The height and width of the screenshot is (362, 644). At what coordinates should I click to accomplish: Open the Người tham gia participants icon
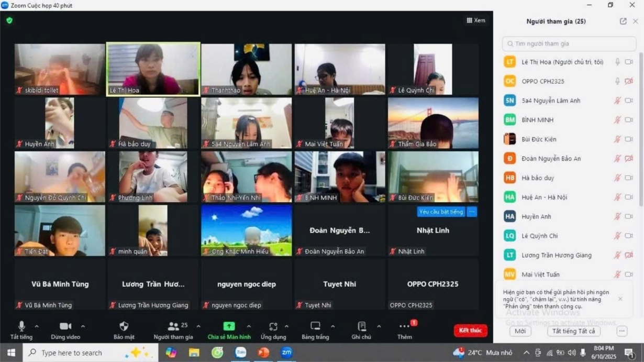(x=173, y=326)
